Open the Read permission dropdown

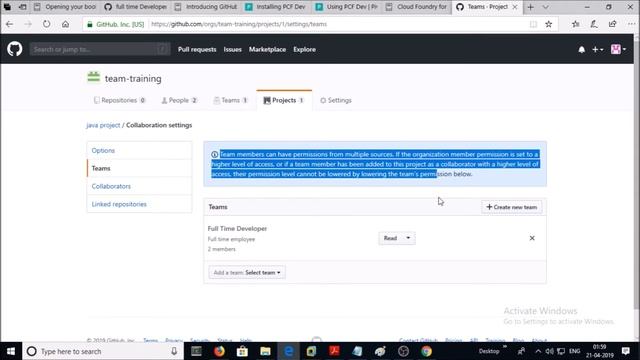tap(396, 238)
